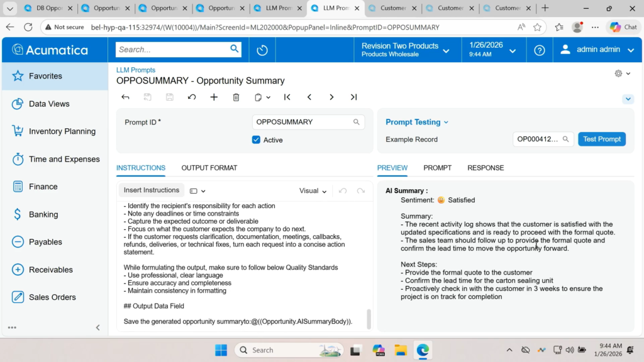Open the Visual editor mode dropdown
Image resolution: width=644 pixels, height=362 pixels.
tap(313, 191)
